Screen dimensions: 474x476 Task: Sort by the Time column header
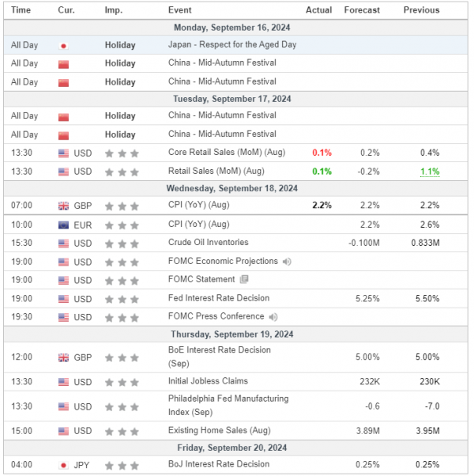pos(21,10)
